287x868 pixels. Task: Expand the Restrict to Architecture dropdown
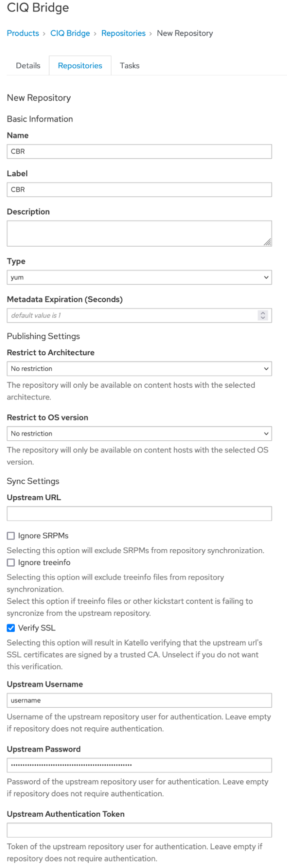[139, 369]
